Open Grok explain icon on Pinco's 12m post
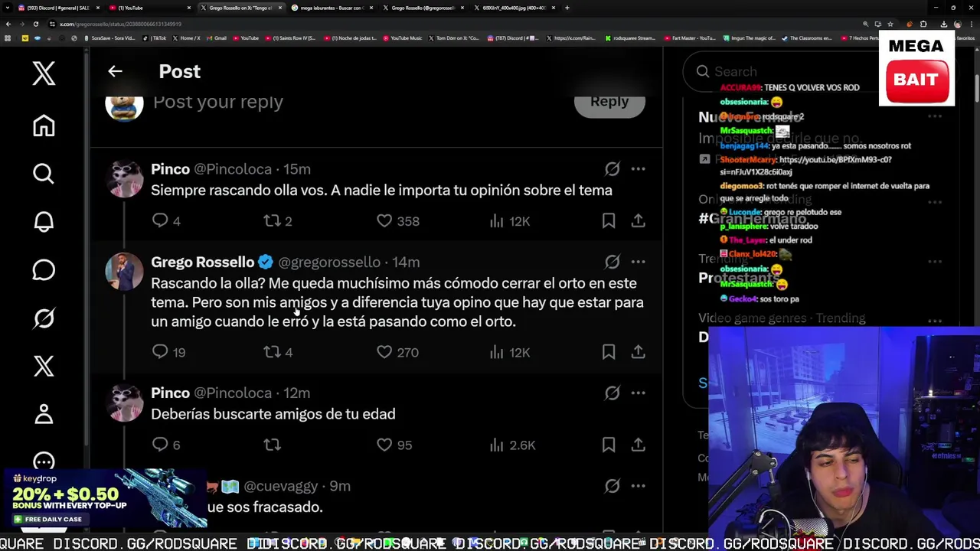The height and width of the screenshot is (551, 980). click(612, 393)
